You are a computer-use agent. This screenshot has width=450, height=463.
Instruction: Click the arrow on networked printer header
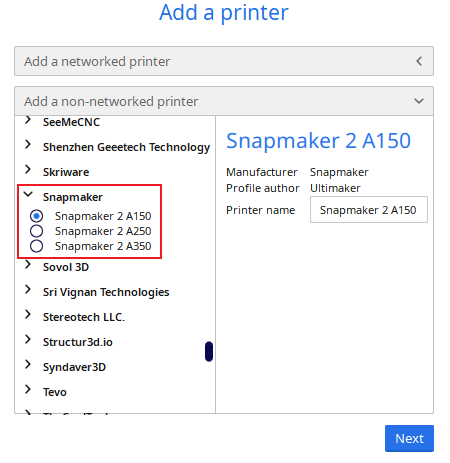[x=419, y=61]
